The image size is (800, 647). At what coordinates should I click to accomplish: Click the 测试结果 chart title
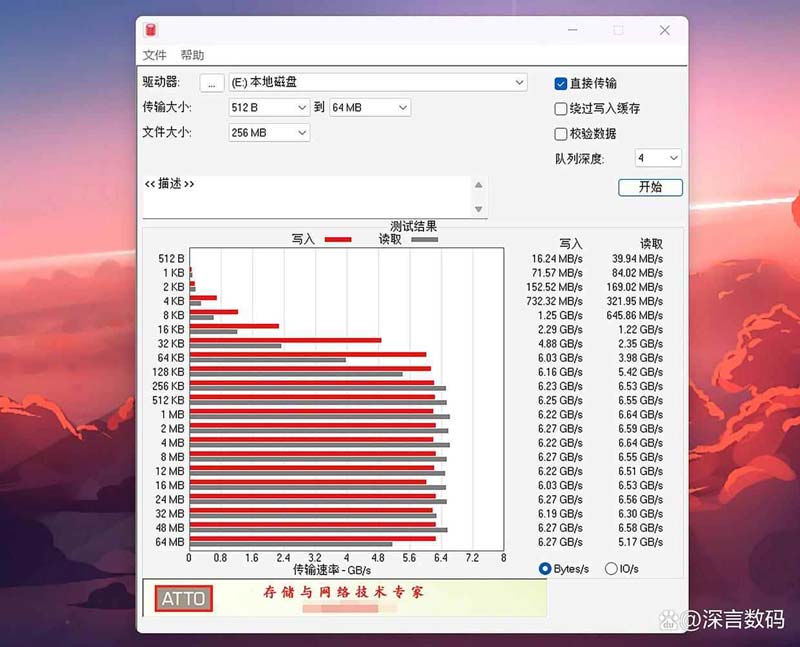(413, 226)
